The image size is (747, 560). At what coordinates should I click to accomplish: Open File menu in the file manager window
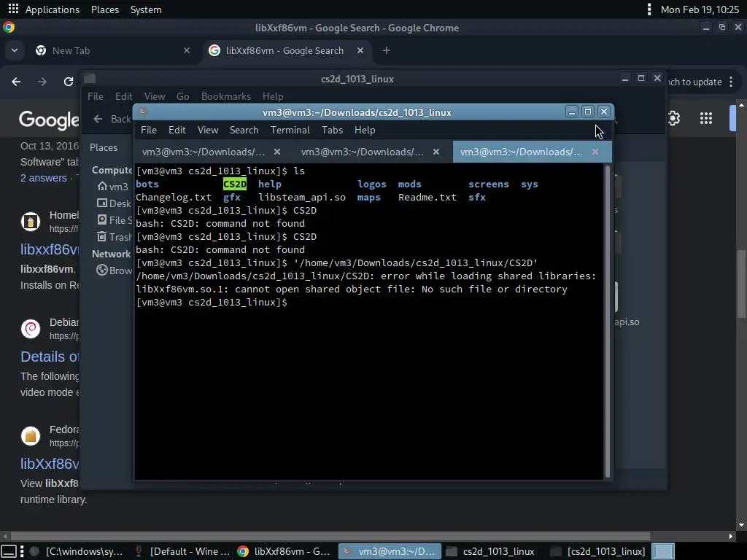(96, 97)
